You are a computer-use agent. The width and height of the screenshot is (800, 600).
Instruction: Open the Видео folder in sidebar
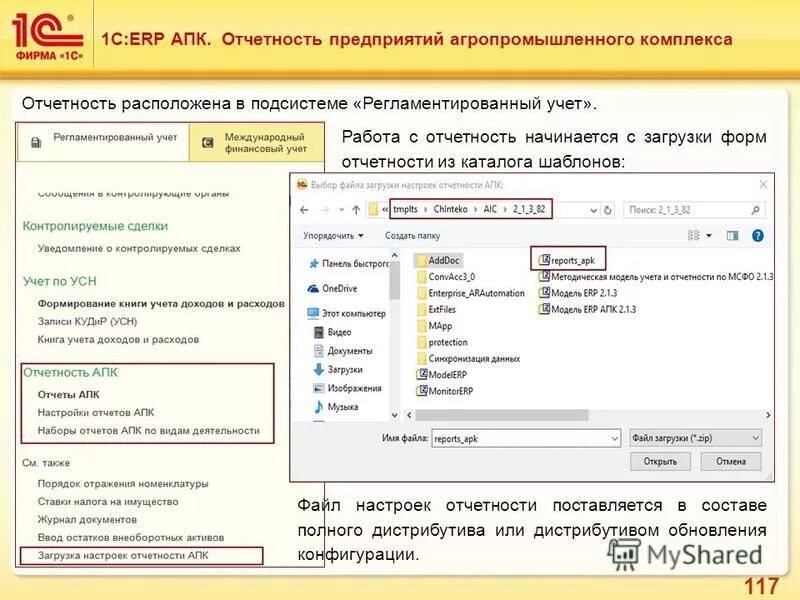point(332,332)
